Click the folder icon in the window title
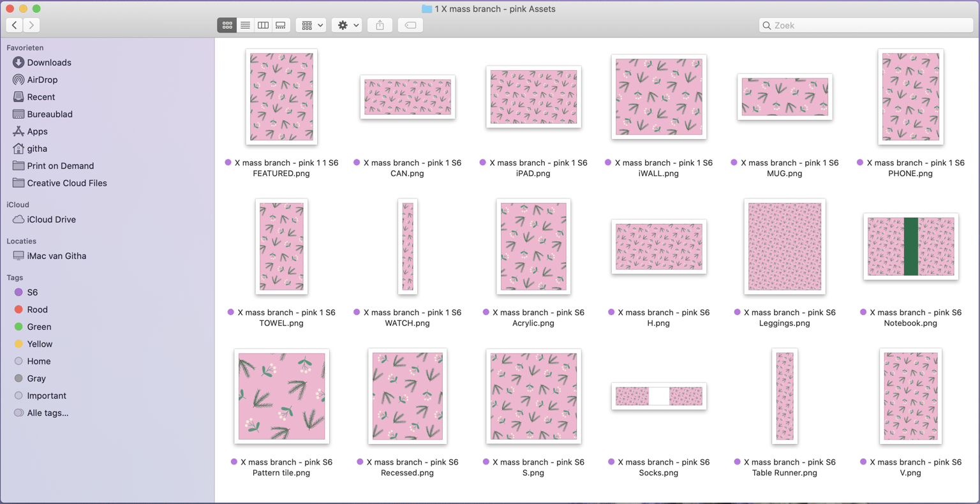This screenshot has height=504, width=980. (427, 9)
